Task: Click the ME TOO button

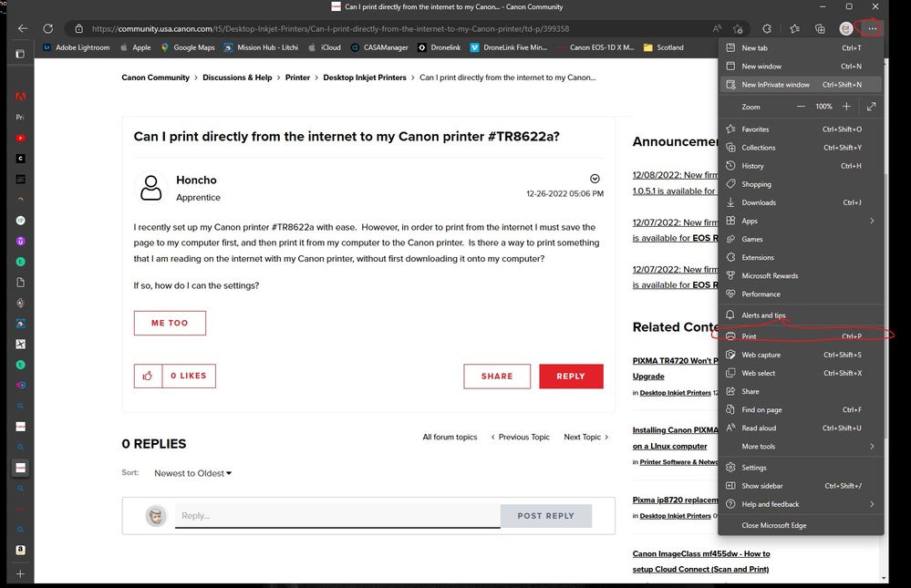Action: [x=170, y=323]
